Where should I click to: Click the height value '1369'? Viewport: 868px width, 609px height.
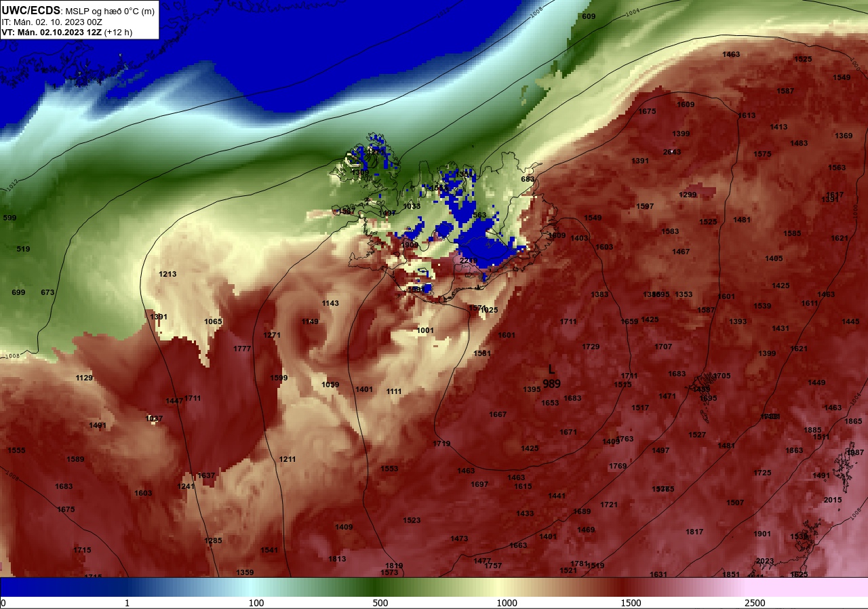coord(844,136)
